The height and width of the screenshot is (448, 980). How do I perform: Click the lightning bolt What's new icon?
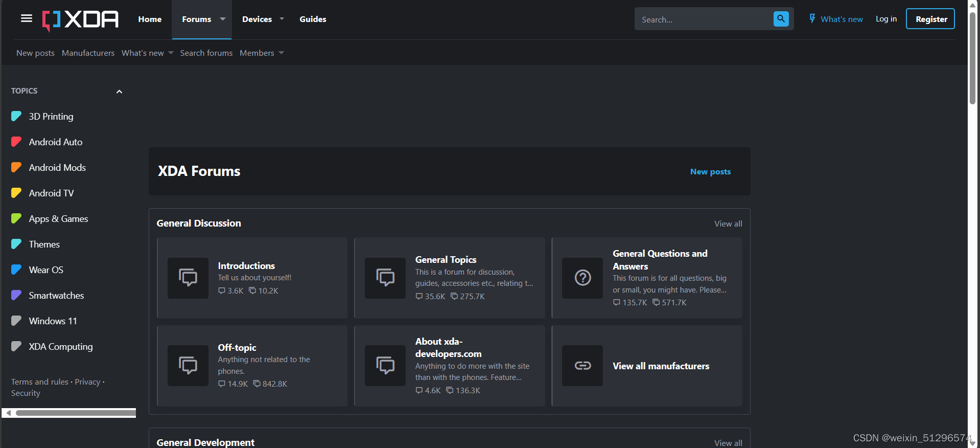click(x=812, y=19)
